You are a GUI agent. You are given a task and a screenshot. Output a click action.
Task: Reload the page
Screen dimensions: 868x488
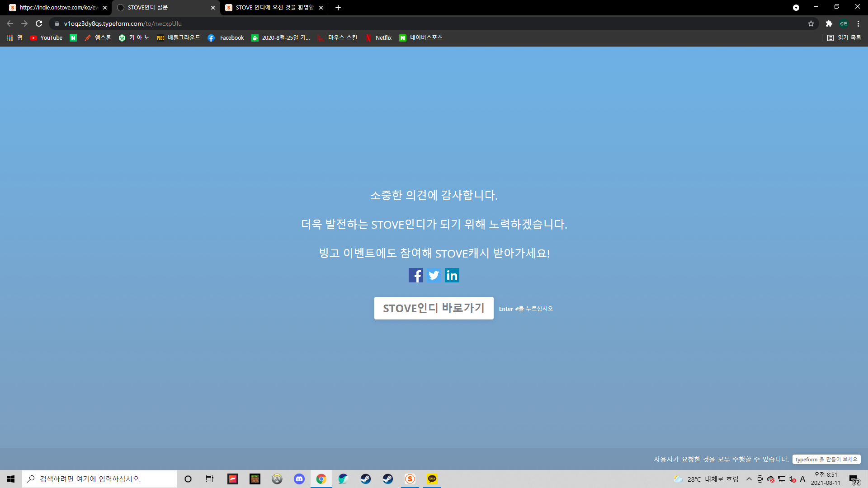[39, 23]
